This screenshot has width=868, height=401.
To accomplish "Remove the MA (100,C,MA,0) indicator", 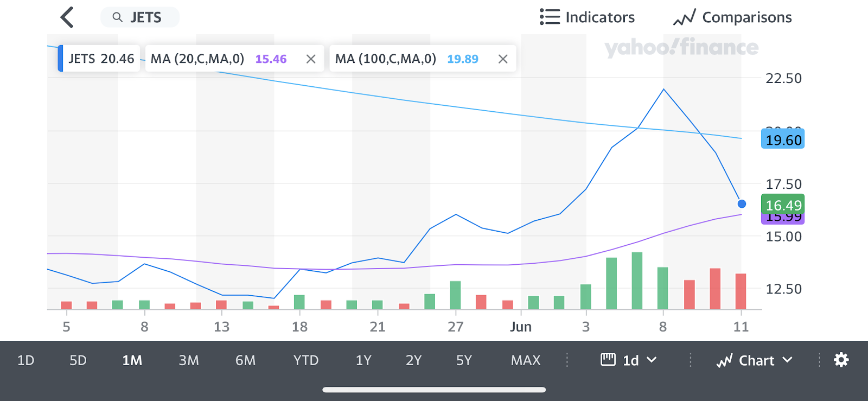I will pos(503,59).
